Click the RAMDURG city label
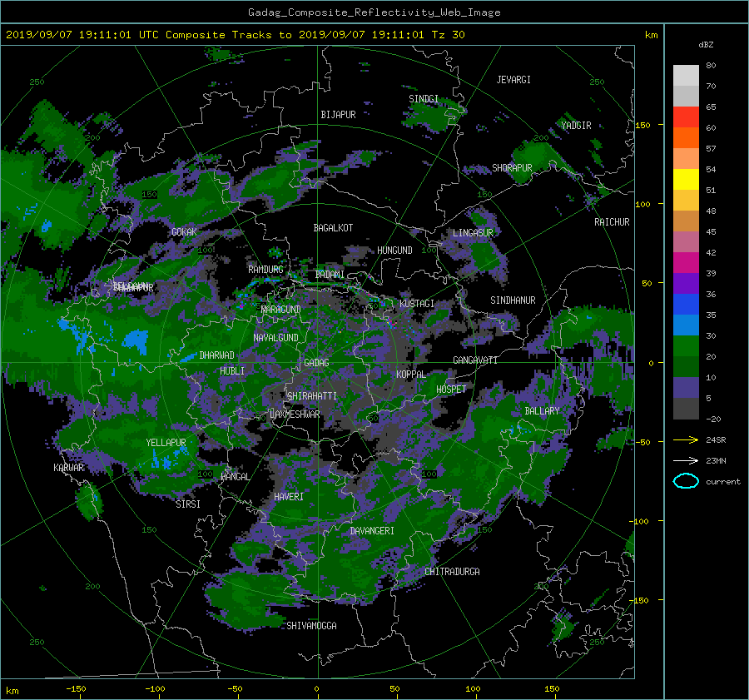This screenshot has width=749, height=700. tap(265, 270)
